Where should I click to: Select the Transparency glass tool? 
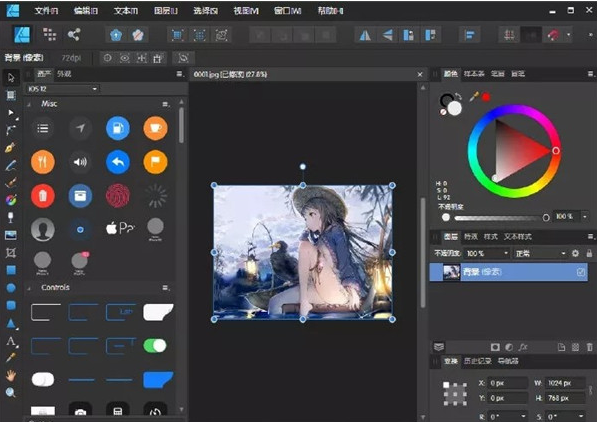pos(11,217)
